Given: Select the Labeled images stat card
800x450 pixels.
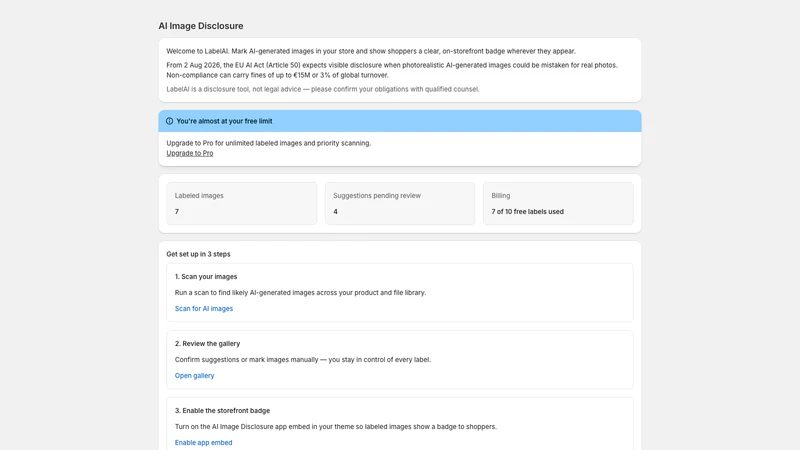Looking at the screenshot, I should [x=241, y=204].
